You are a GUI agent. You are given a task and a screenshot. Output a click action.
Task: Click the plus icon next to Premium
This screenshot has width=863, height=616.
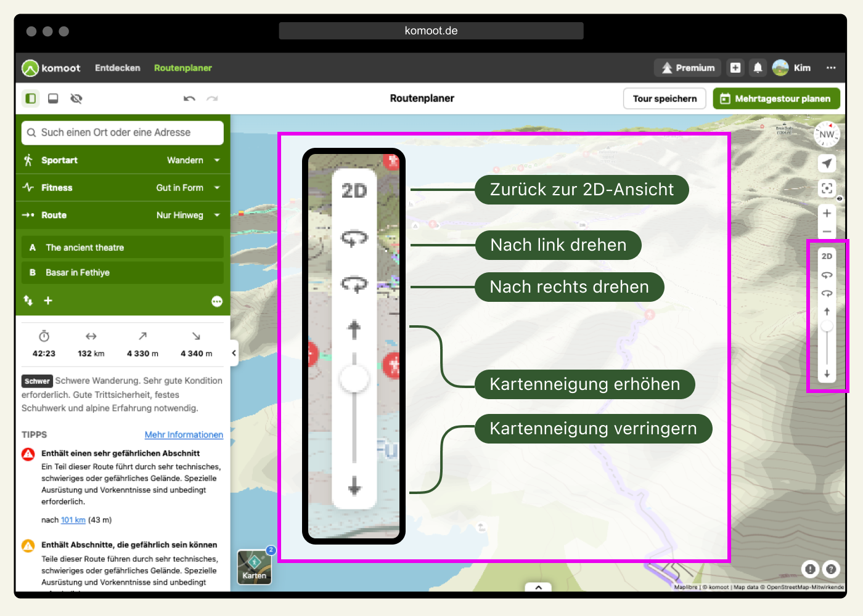735,68
